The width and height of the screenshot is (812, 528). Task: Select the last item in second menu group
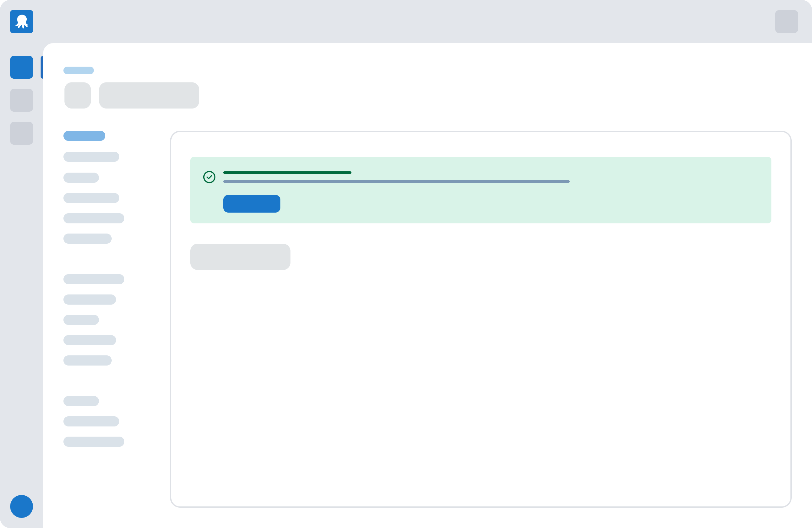click(x=87, y=360)
